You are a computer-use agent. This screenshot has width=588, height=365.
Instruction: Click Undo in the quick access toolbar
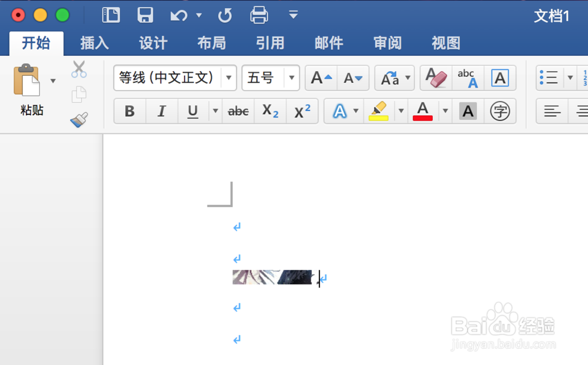pos(178,15)
